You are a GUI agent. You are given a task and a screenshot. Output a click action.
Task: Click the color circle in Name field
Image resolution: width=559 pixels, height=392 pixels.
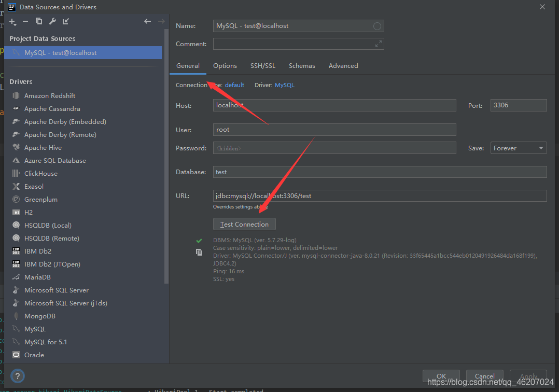pyautogui.click(x=377, y=26)
